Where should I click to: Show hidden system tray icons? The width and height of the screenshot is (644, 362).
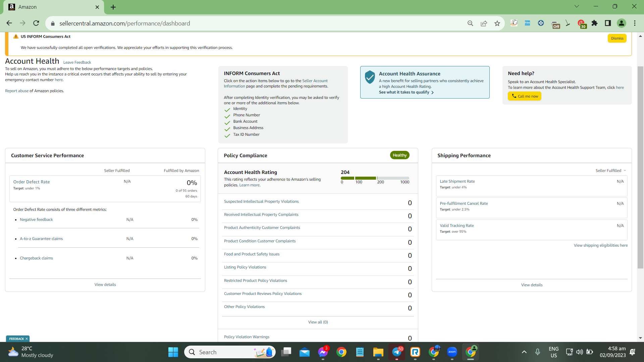point(524,352)
